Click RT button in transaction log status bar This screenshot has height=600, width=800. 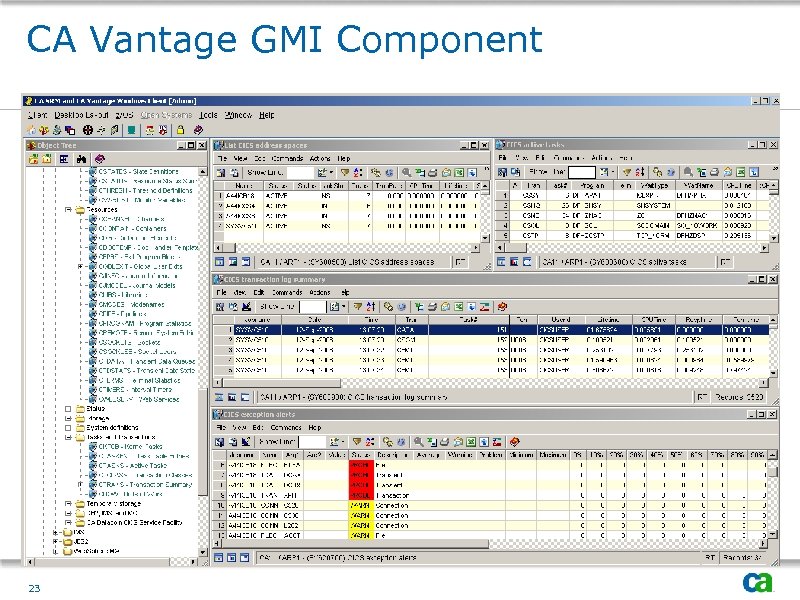703,396
